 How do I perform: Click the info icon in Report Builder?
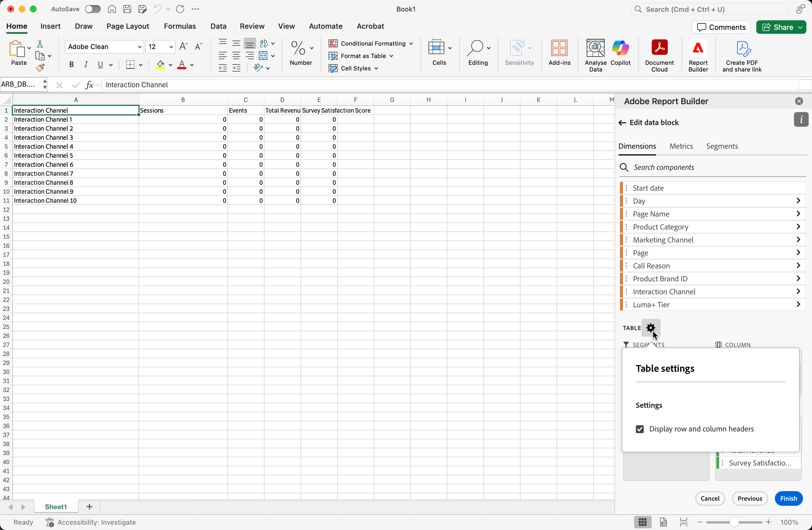[x=801, y=119]
